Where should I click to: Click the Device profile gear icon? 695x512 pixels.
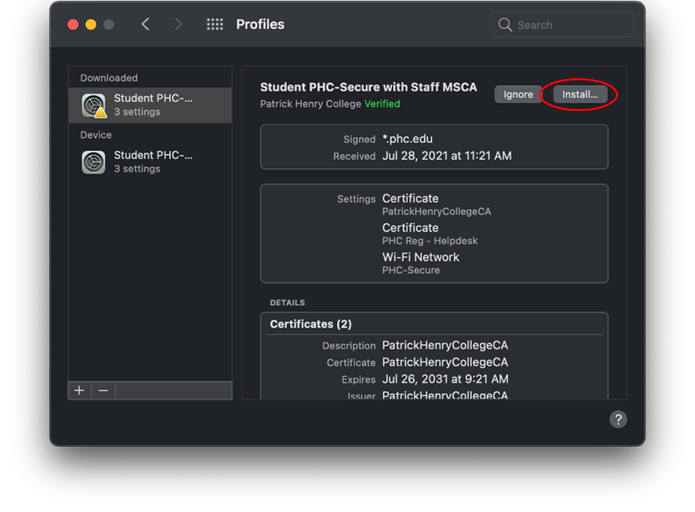[94, 162]
